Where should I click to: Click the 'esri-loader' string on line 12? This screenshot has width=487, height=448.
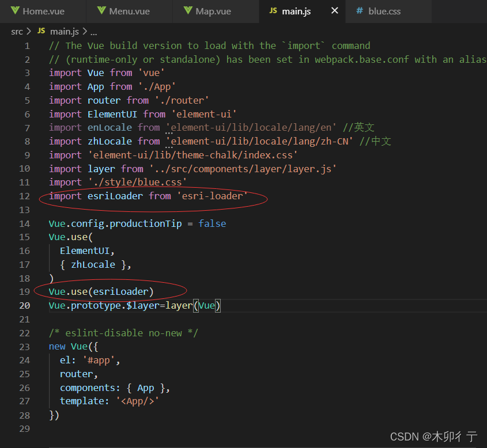click(x=212, y=196)
